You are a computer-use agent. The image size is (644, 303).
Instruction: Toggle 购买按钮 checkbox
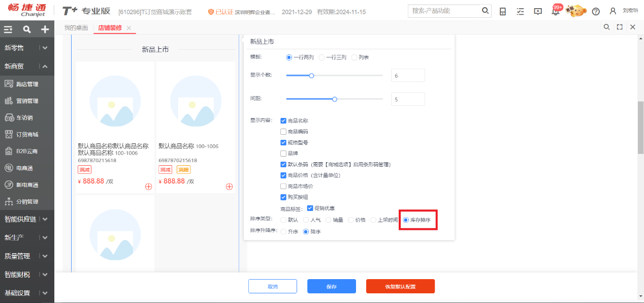(283, 197)
